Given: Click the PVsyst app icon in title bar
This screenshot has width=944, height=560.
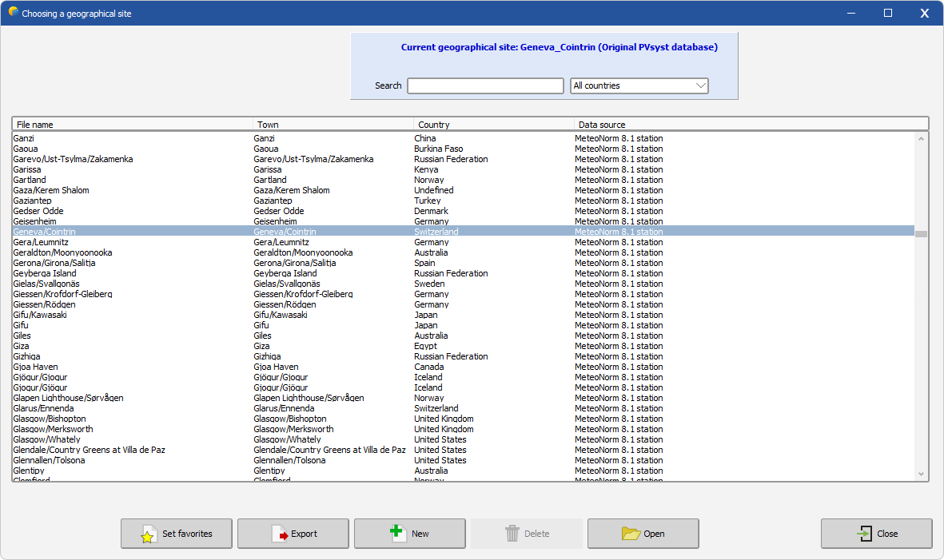Looking at the screenshot, I should click(x=13, y=13).
